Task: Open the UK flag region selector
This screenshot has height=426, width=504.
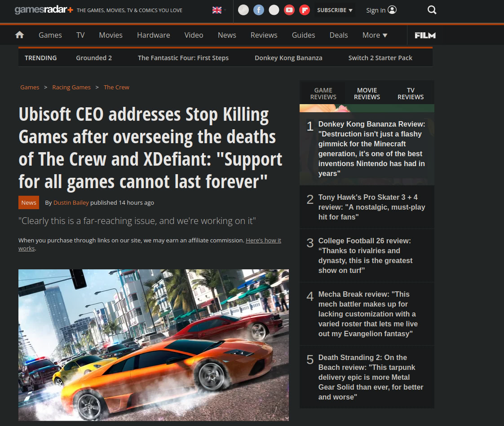Action: (217, 10)
